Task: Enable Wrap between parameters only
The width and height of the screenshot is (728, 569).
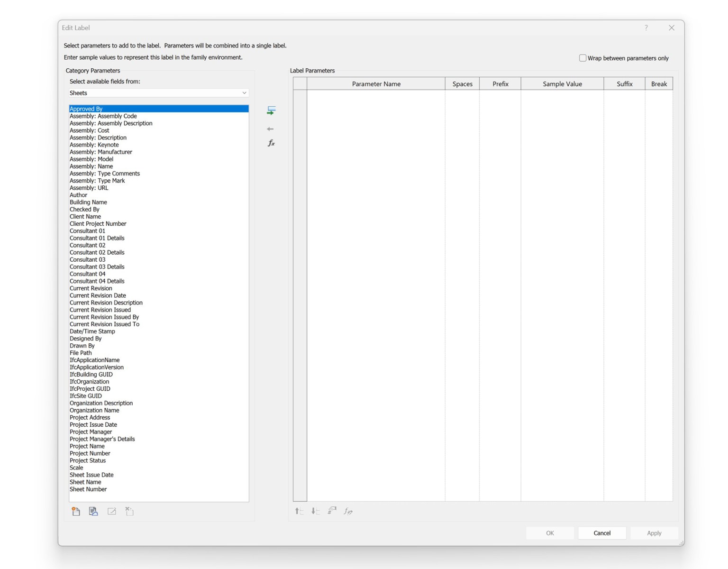Action: click(x=582, y=57)
